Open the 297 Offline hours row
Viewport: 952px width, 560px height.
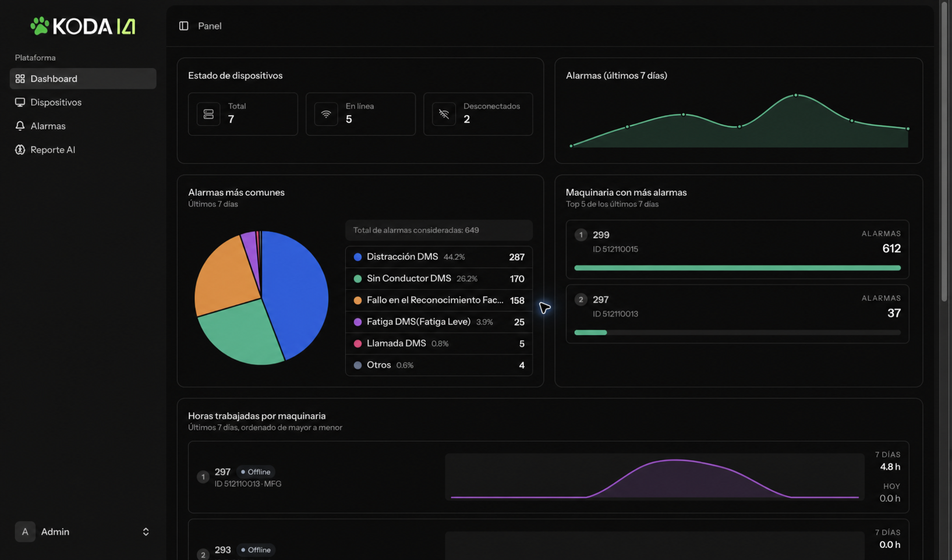click(548, 477)
